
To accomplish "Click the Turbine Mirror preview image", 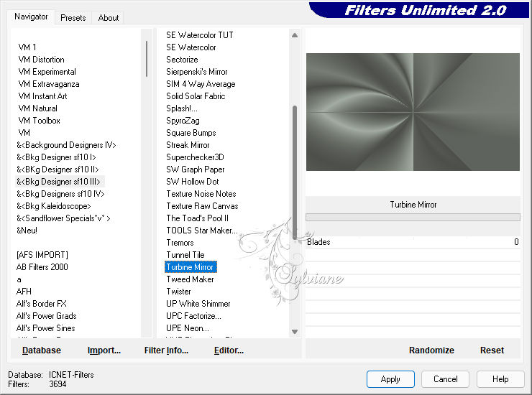I will 413,112.
